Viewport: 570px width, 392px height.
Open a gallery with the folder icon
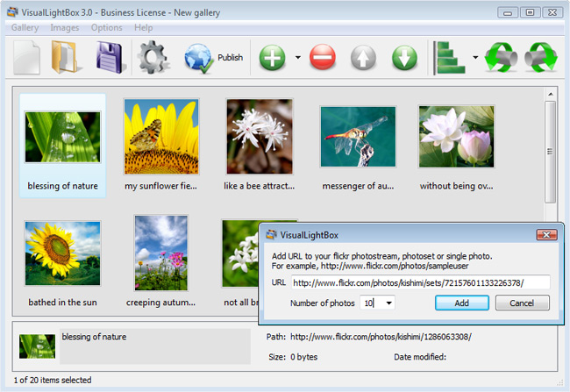pyautogui.click(x=68, y=59)
